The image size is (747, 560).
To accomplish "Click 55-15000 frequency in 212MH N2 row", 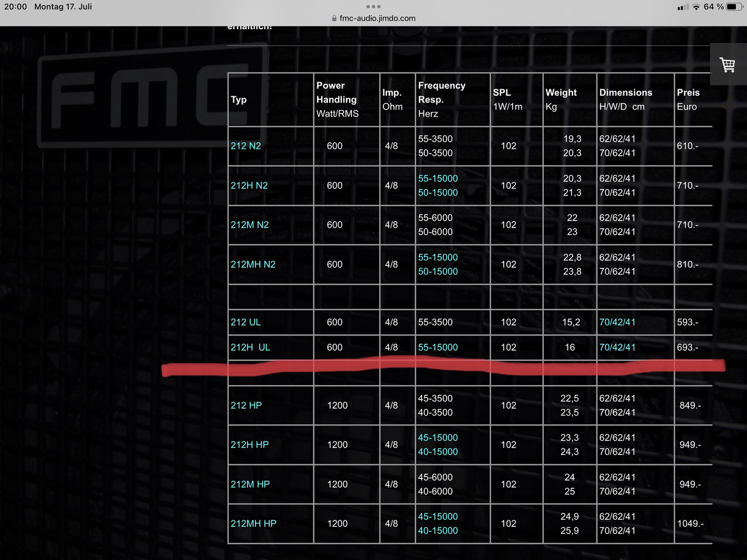I will pos(438,257).
